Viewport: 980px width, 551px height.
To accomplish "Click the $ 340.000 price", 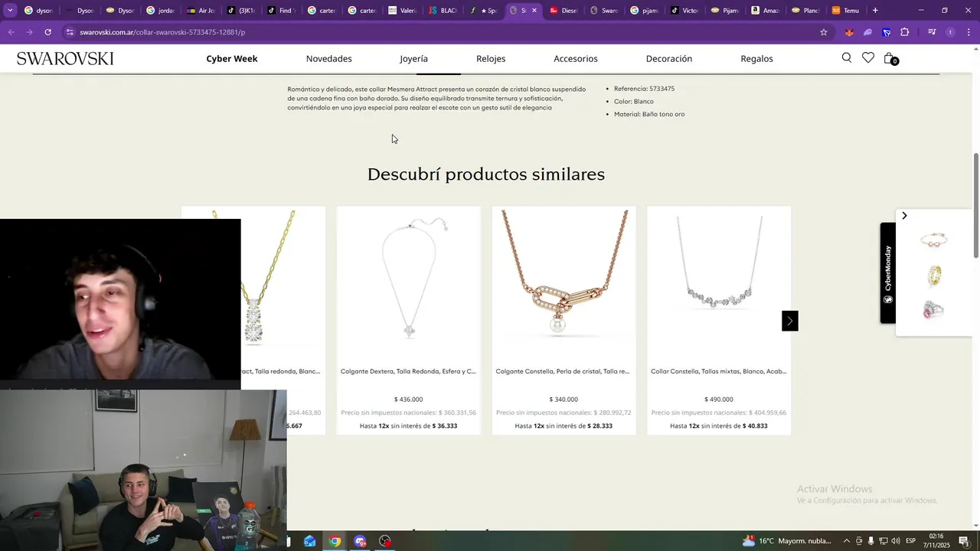I will point(563,399).
